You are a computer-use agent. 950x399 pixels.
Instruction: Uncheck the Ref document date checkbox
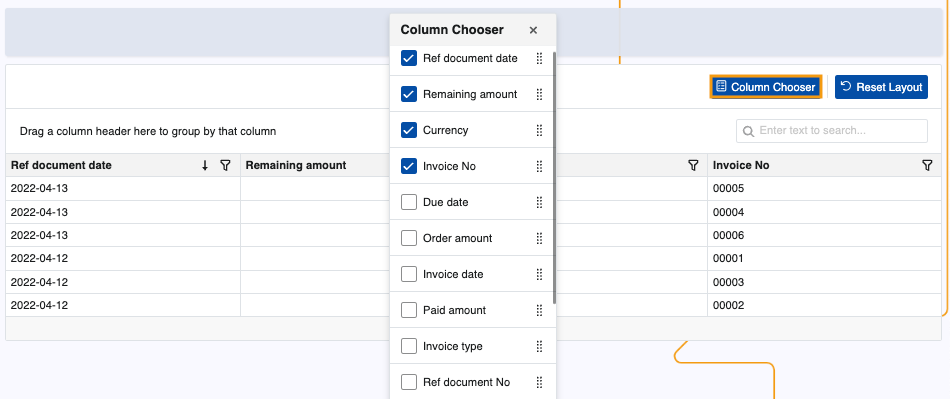click(x=409, y=59)
